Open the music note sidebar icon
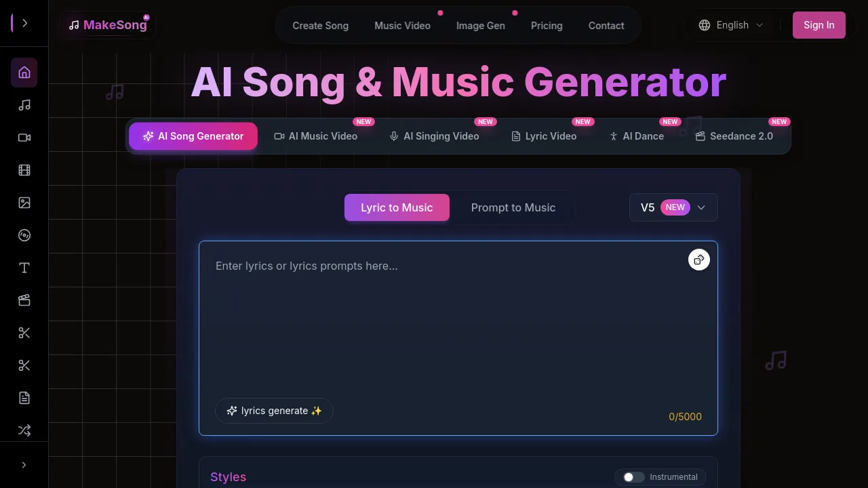Image resolution: width=868 pixels, height=488 pixels. [24, 105]
